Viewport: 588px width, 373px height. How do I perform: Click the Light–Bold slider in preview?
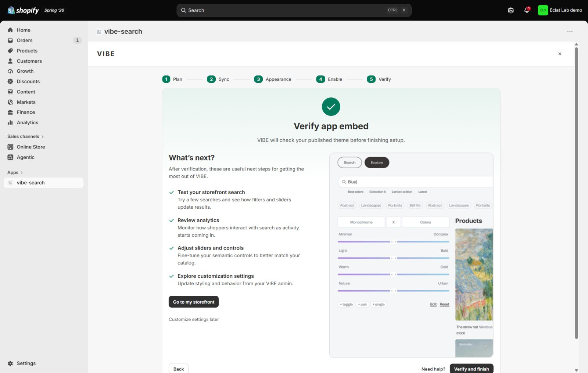pos(393,258)
